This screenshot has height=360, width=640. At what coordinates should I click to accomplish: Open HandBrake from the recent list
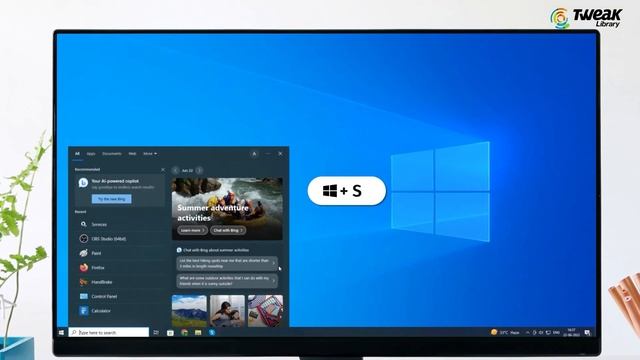[121, 282]
